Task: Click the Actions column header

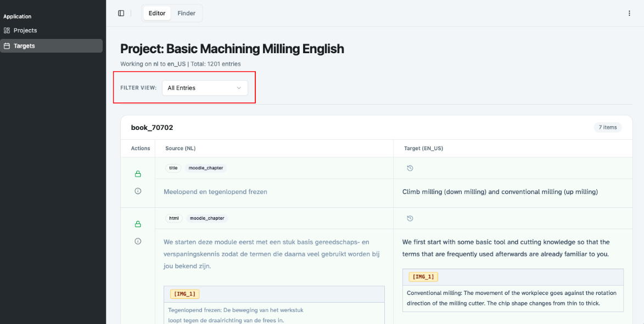Action: coord(141,149)
